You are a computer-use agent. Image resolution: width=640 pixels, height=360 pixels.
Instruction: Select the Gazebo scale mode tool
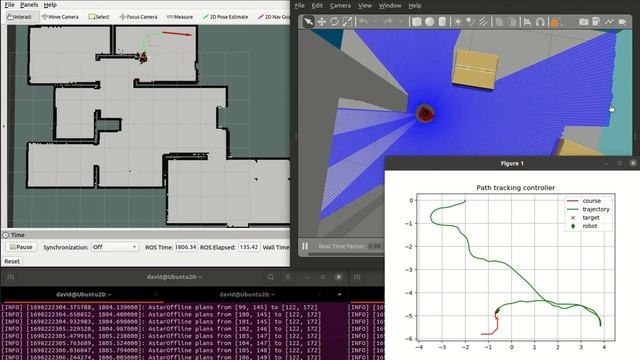[x=347, y=22]
